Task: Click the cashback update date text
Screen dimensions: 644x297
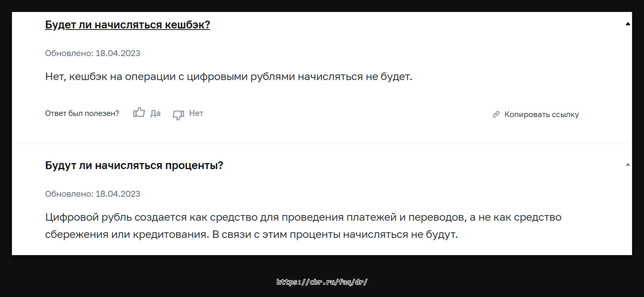Action: tap(92, 53)
